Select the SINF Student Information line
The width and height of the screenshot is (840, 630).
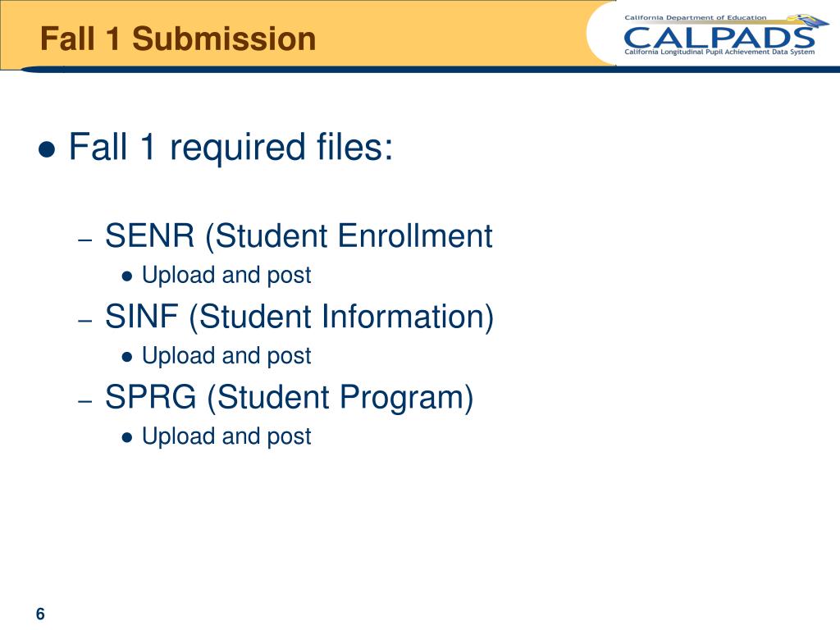point(299,317)
